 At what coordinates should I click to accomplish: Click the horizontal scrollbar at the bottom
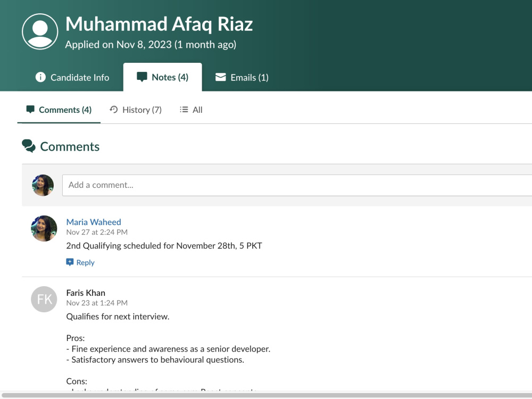tap(266, 395)
